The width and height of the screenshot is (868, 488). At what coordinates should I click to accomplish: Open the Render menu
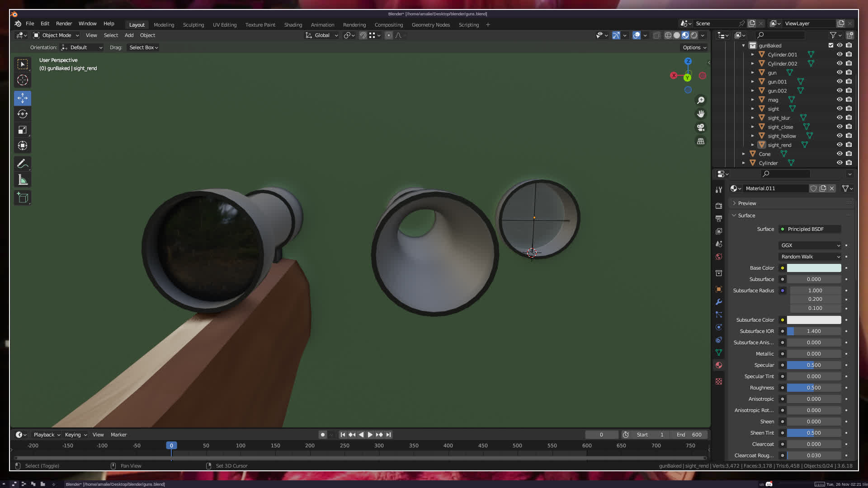[x=64, y=23]
